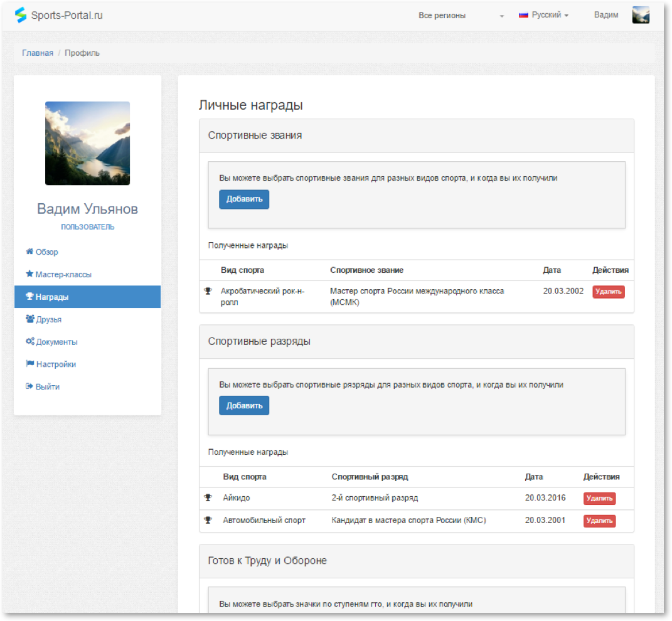Delete the Акробатический рок-н-ролл award

pos(609,292)
